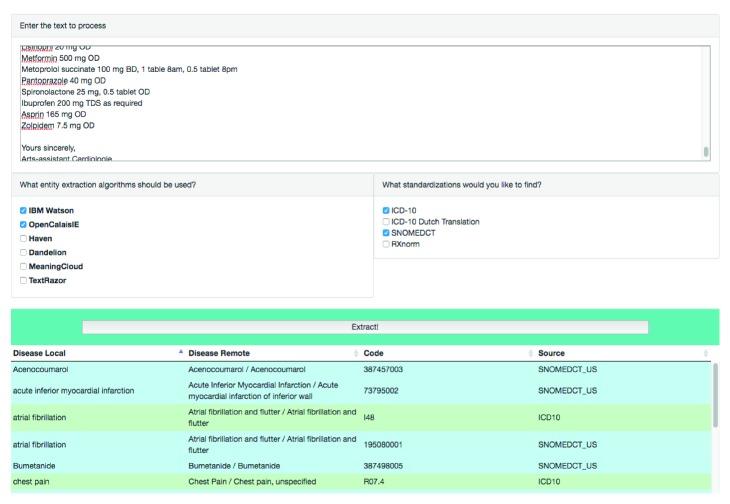Check the TextRazor option

coord(23,281)
